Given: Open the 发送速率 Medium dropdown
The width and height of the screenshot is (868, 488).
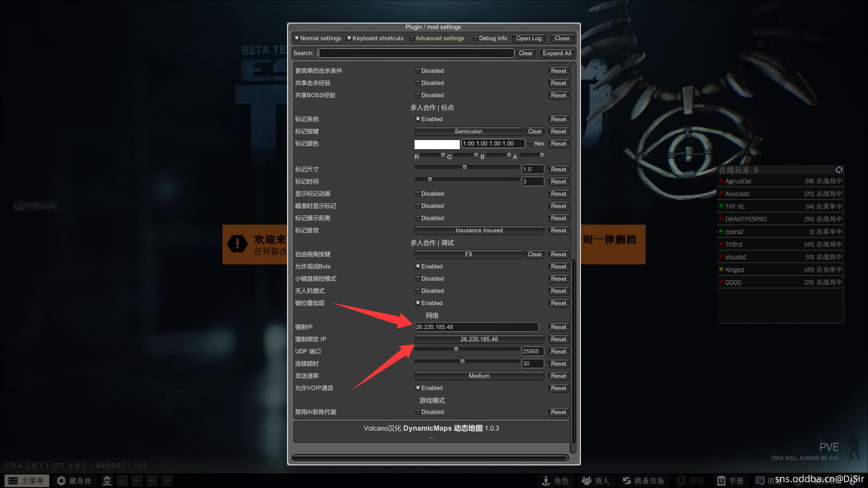Looking at the screenshot, I should (x=479, y=376).
